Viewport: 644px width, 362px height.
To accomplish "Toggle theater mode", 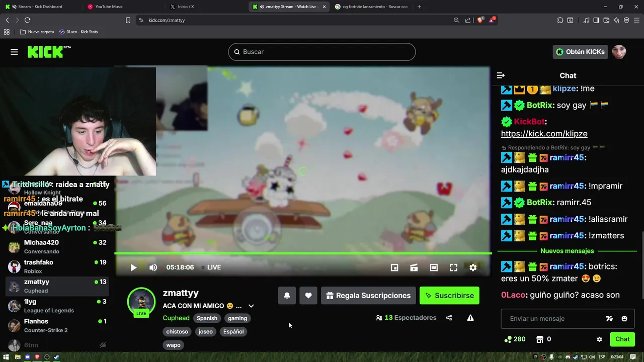I will point(434,267).
